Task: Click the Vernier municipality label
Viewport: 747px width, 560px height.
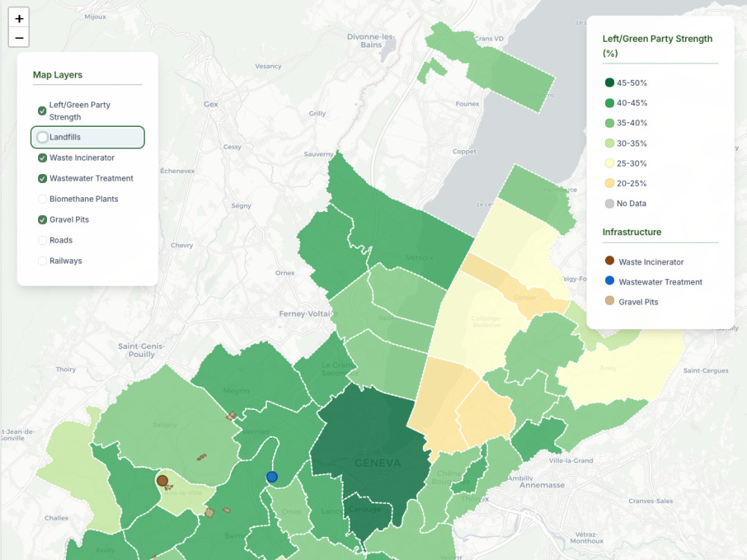Action: pyautogui.click(x=255, y=432)
